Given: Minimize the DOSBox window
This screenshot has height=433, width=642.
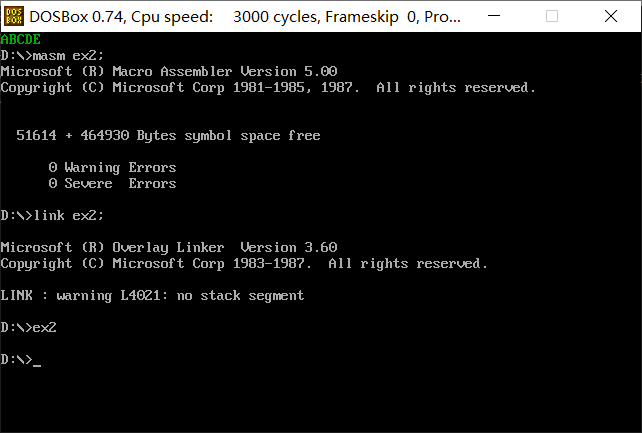Looking at the screenshot, I should 505,16.
